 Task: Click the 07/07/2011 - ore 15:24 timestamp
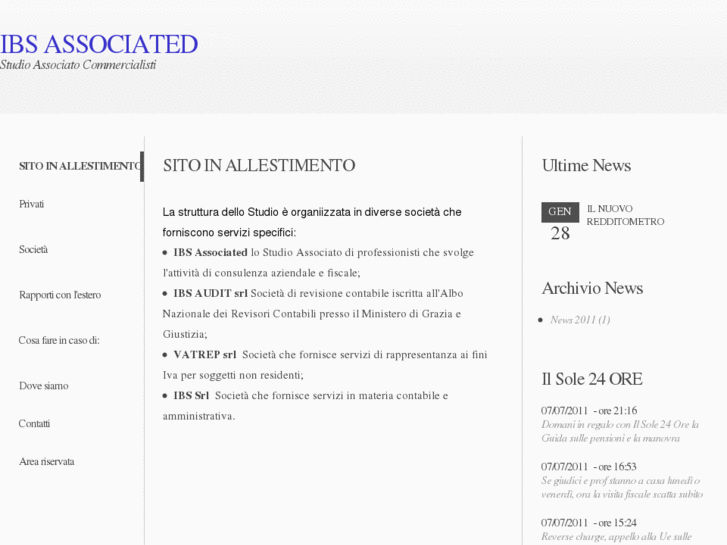tap(588, 523)
